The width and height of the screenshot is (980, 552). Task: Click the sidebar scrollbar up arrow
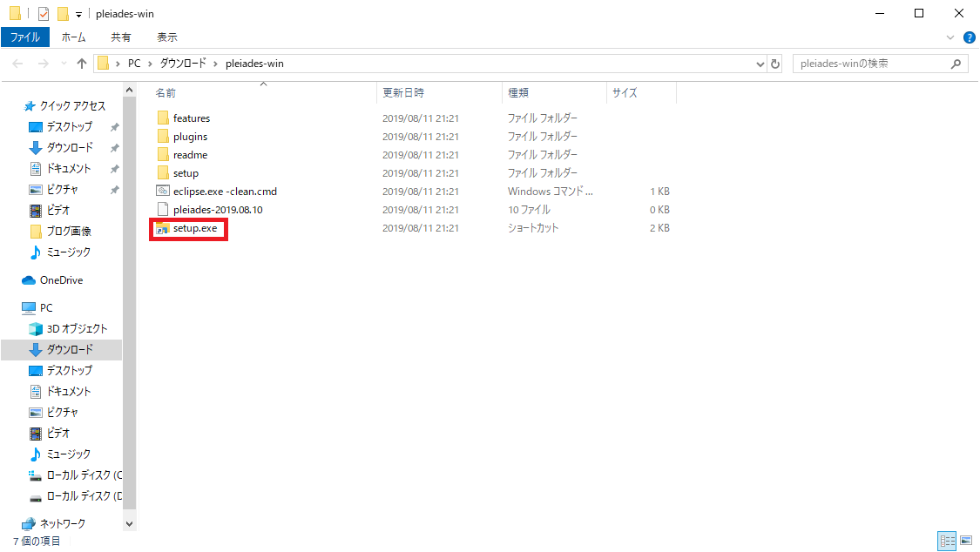130,90
